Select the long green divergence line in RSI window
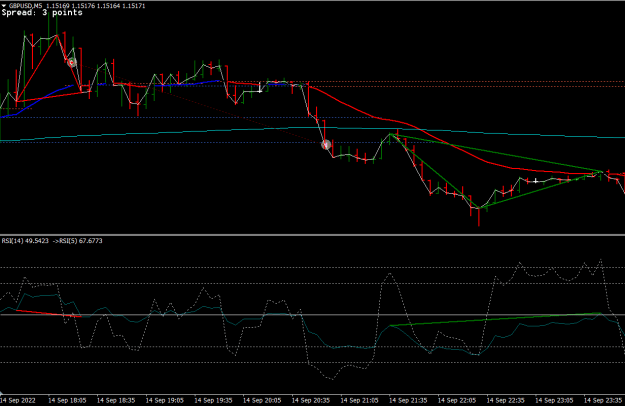This screenshot has height=406, width=625. click(x=496, y=320)
